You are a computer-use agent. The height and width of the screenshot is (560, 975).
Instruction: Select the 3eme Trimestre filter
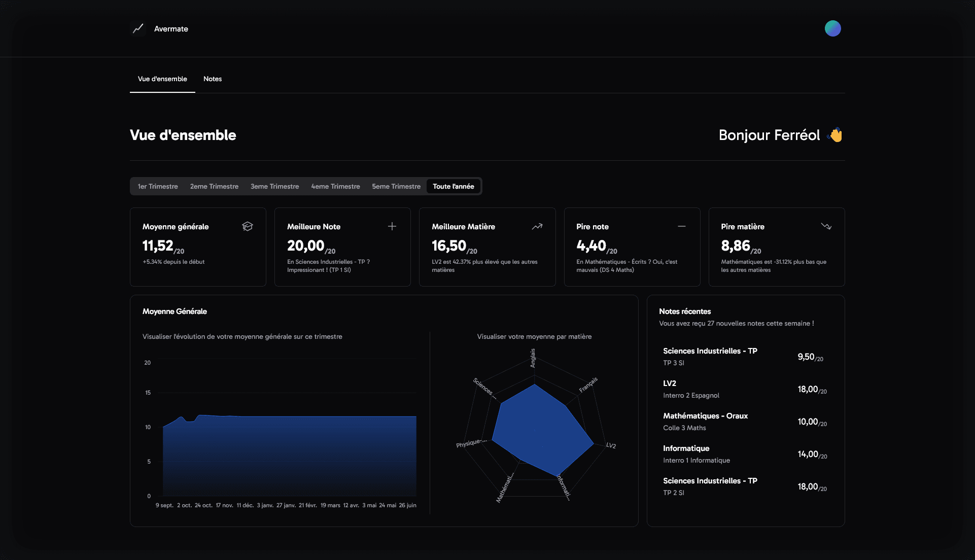tap(274, 186)
